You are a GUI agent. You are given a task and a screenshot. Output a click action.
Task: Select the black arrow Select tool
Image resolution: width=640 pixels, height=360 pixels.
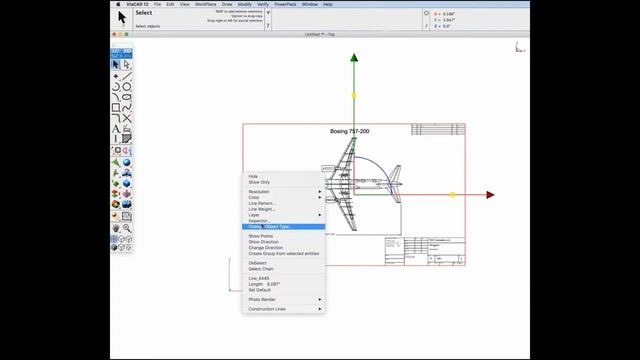tap(116, 64)
